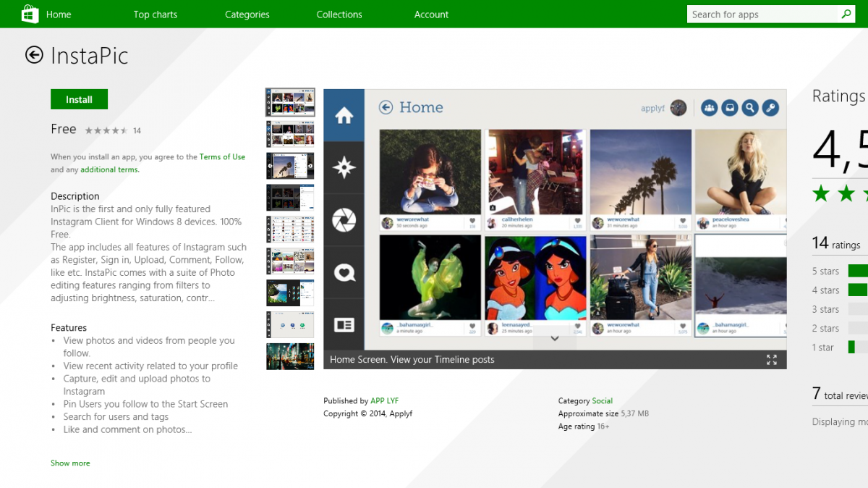Select the fourth dark screenshot thumbnail
The height and width of the screenshot is (488, 868).
pyautogui.click(x=290, y=198)
